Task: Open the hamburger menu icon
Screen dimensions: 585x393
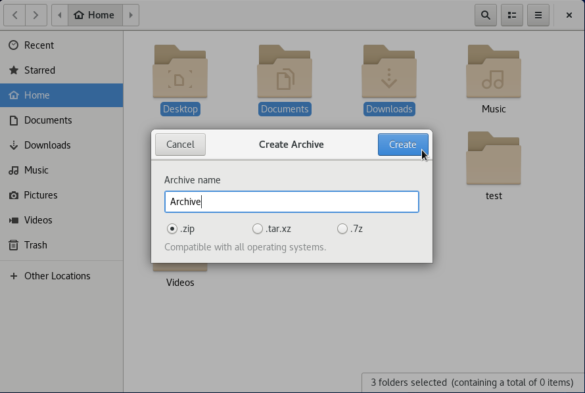Action: (538, 15)
